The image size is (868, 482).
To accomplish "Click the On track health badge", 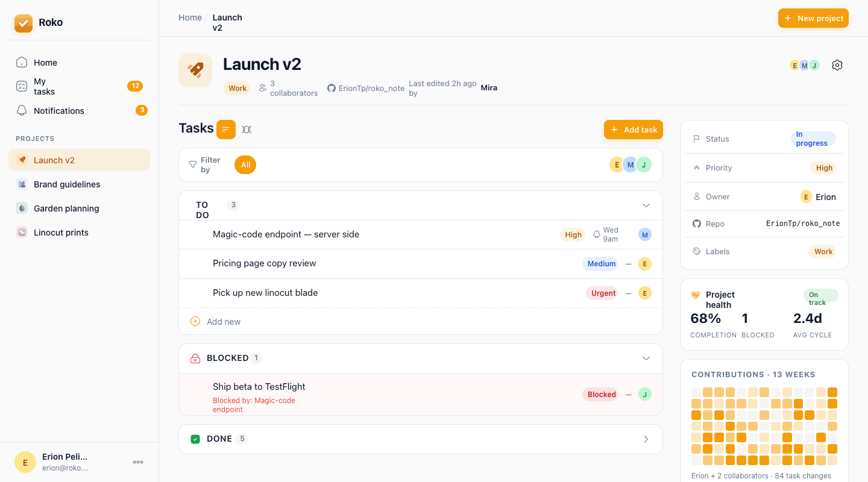I will point(820,295).
